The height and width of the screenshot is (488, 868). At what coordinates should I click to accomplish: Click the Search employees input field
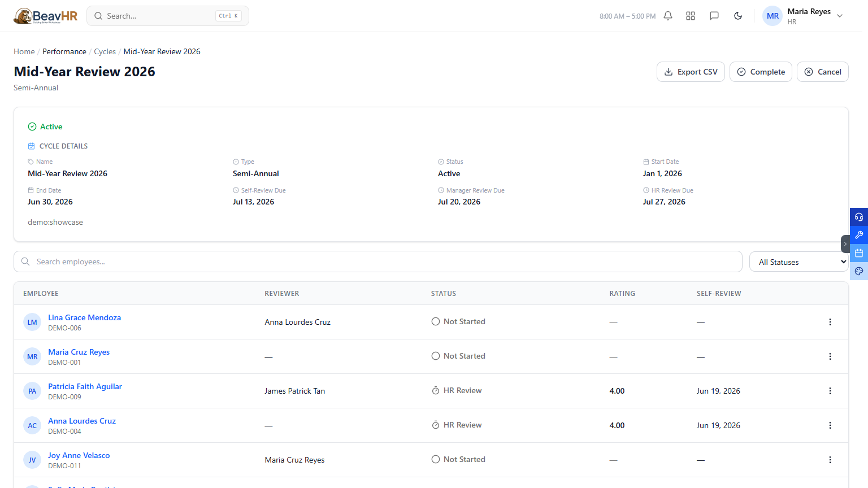[x=378, y=262]
